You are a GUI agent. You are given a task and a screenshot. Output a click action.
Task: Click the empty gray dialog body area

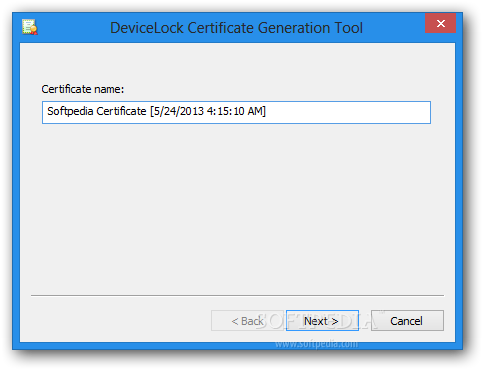(x=237, y=207)
